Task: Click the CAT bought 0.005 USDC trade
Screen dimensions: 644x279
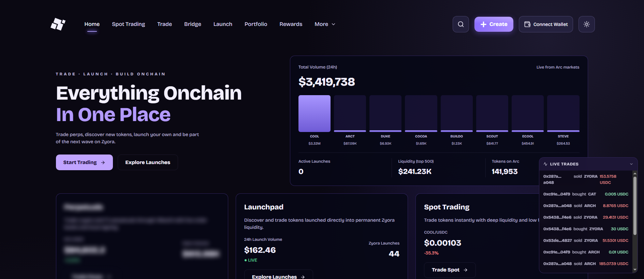Action: (x=586, y=194)
